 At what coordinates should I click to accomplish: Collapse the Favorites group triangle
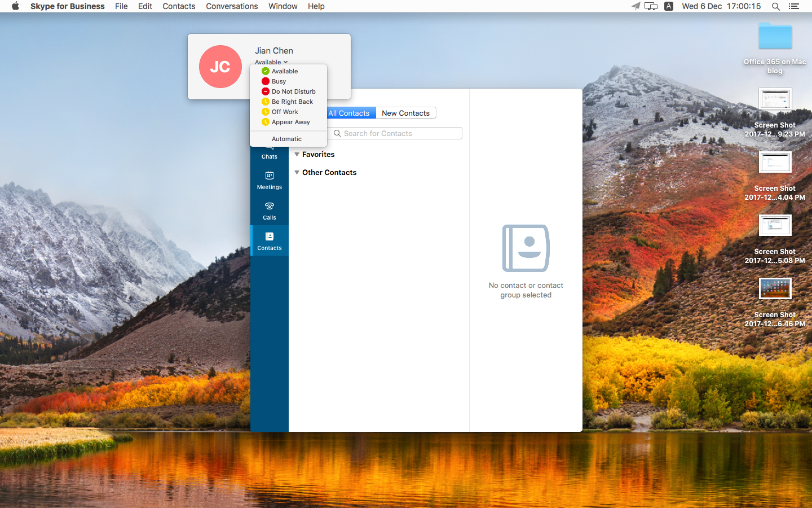point(297,154)
